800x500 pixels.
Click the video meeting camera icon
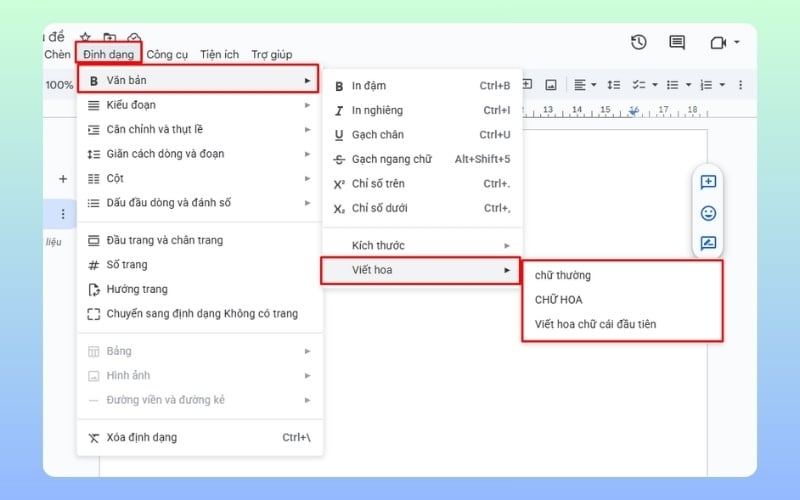[x=718, y=43]
